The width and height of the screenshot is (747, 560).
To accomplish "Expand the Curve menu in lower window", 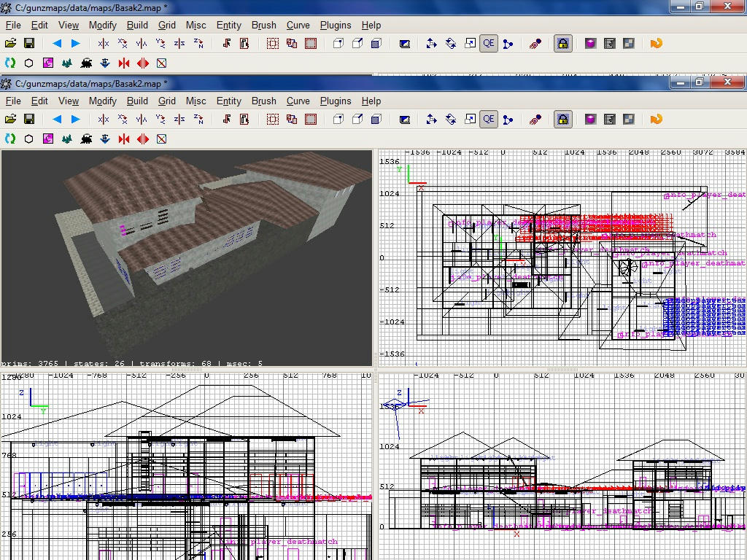I will click(298, 101).
